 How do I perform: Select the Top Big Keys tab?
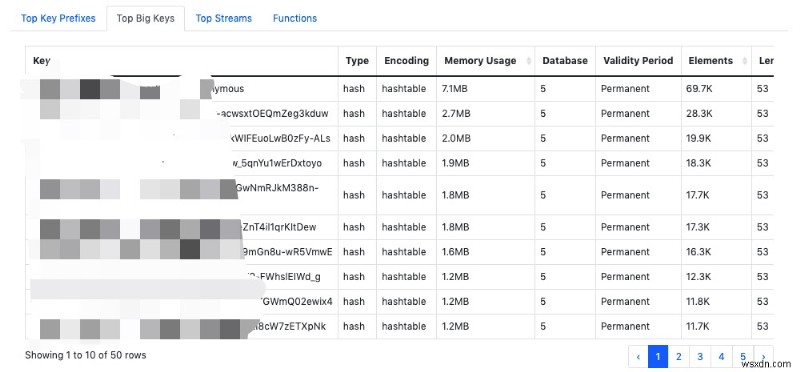coord(145,18)
